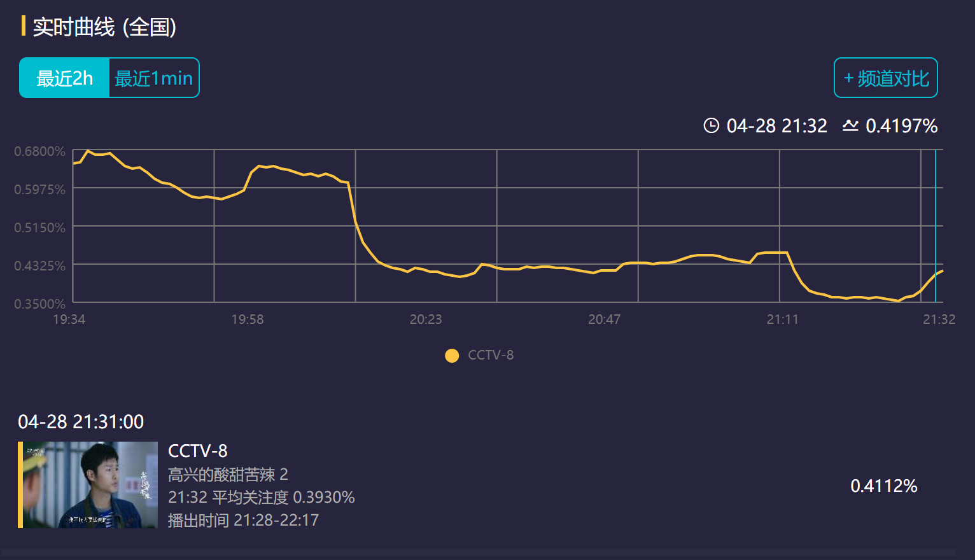Switch to the 最近2h tab
This screenshot has height=560, width=975.
(64, 78)
